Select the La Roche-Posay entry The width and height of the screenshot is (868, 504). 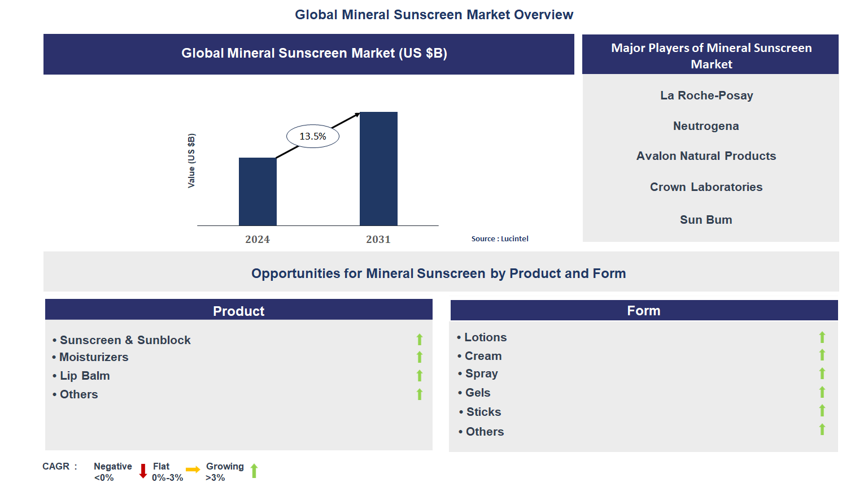pyautogui.click(x=706, y=95)
